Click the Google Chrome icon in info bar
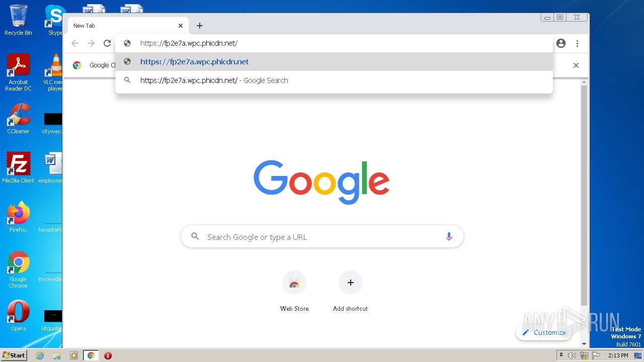Screen dimensions: 644x362 [77, 65]
